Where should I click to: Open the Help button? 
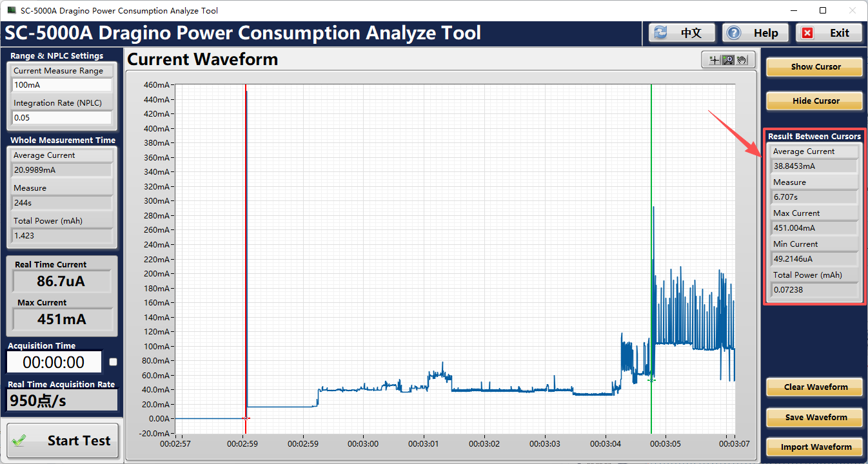755,33
